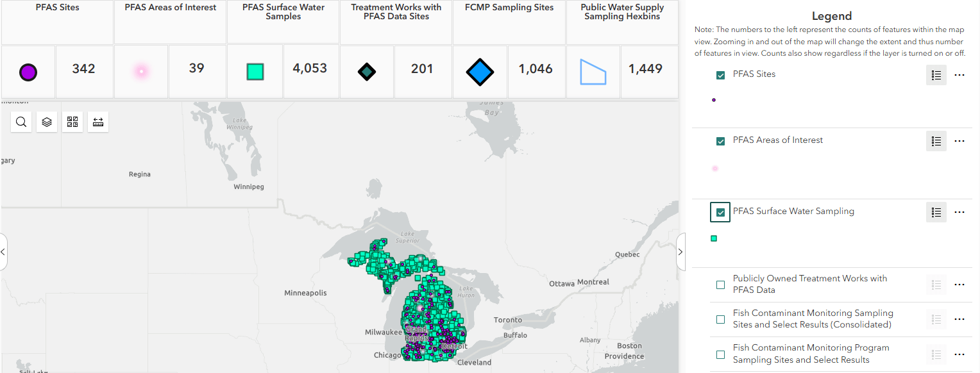Click the green square legend swatch under Surface Water

point(714,238)
